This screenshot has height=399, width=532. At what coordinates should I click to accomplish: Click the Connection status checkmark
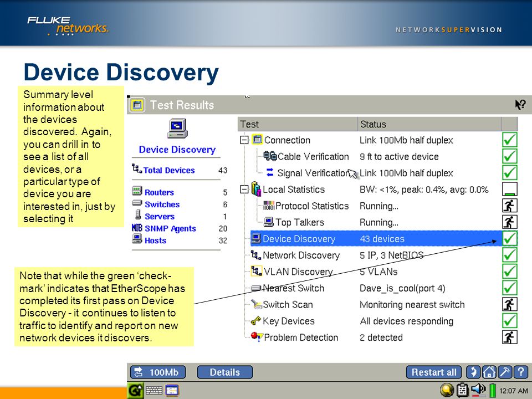click(510, 140)
